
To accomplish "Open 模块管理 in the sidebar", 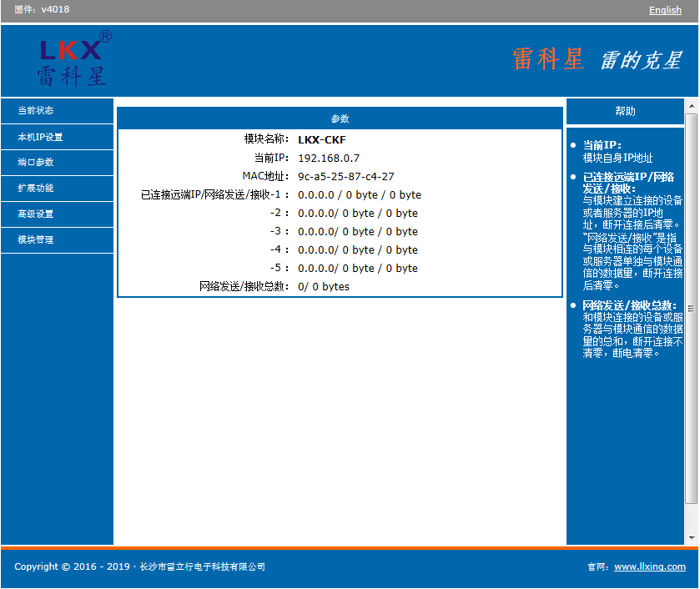I will 57,240.
